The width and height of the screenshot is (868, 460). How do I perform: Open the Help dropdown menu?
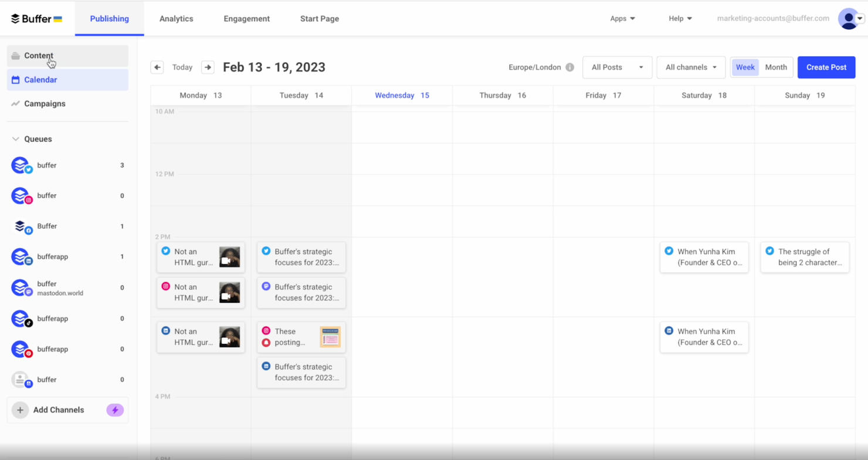point(680,19)
